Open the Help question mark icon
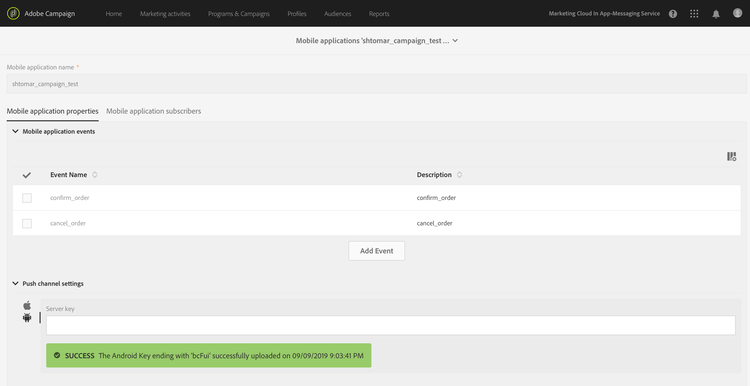 673,14
